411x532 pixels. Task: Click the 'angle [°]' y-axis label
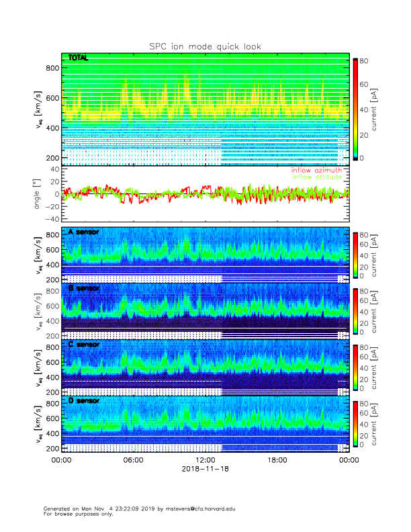(x=40, y=193)
